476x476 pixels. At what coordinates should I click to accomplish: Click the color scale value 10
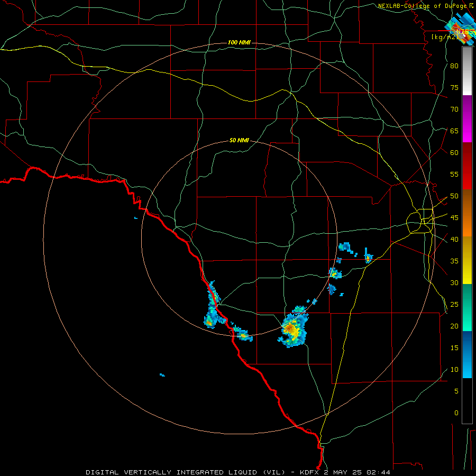pos(454,370)
